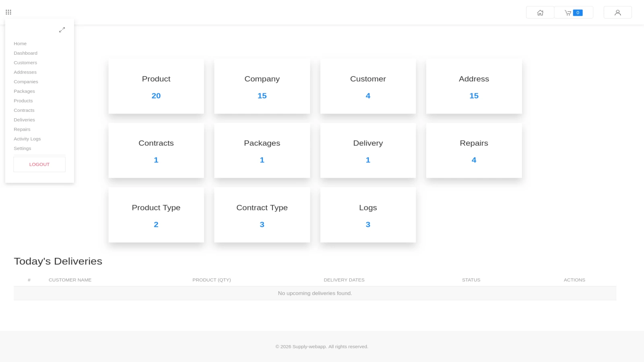The height and width of the screenshot is (362, 644).
Task: Click the Customer card title
Action: (368, 79)
